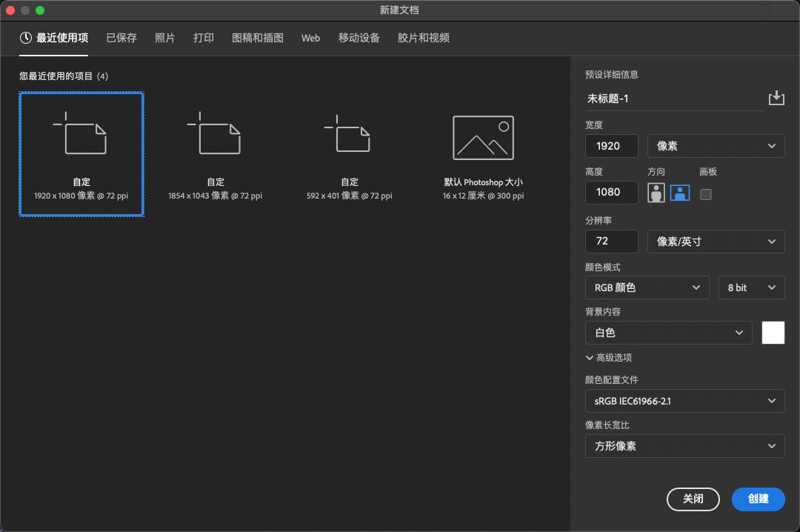The height and width of the screenshot is (532, 800).
Task: Open the white background color swatch
Action: pos(773,333)
